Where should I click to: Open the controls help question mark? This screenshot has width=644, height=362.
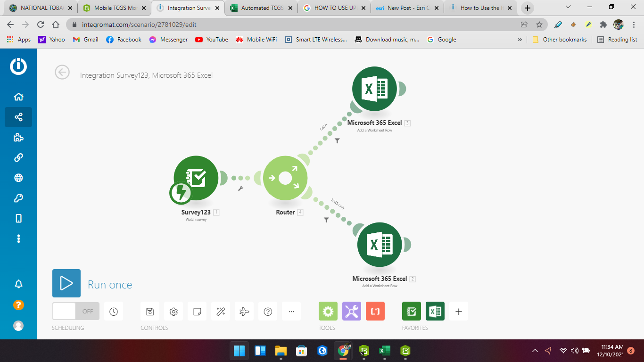268,312
